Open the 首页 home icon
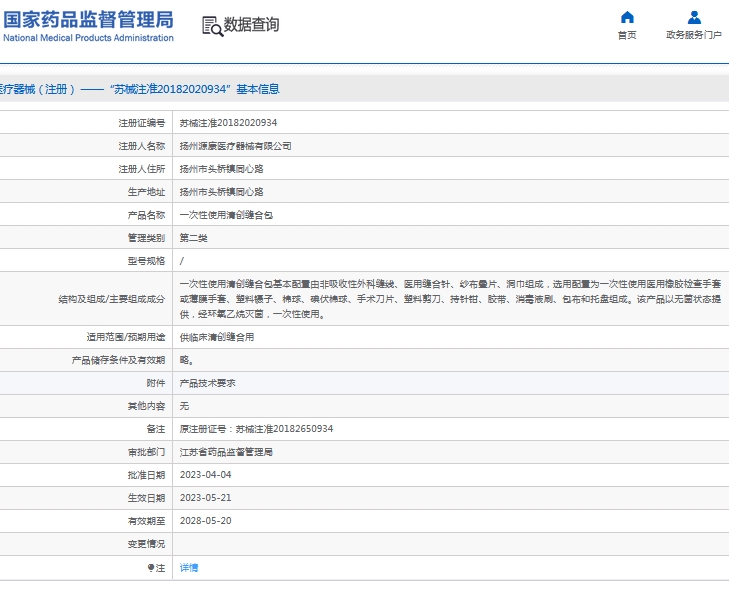 (627, 17)
